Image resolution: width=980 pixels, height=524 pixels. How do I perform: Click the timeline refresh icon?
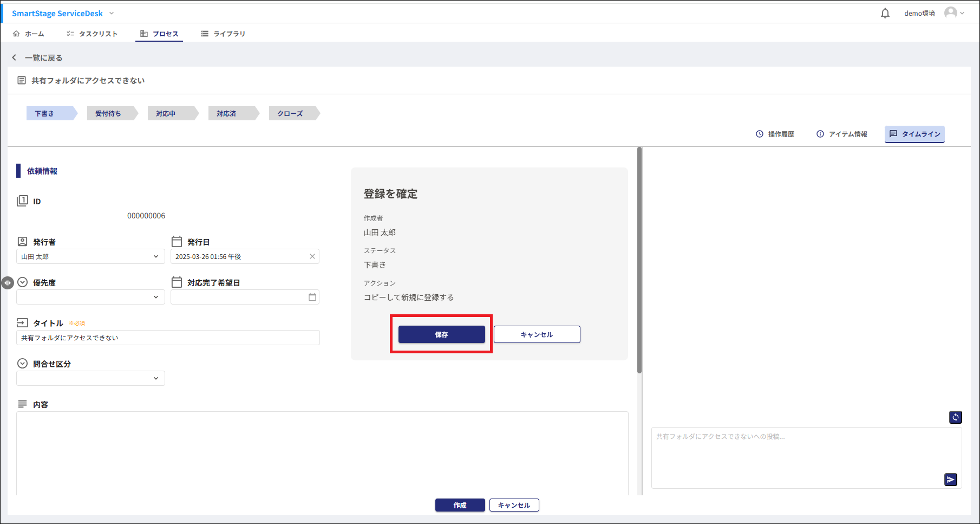[x=955, y=417]
